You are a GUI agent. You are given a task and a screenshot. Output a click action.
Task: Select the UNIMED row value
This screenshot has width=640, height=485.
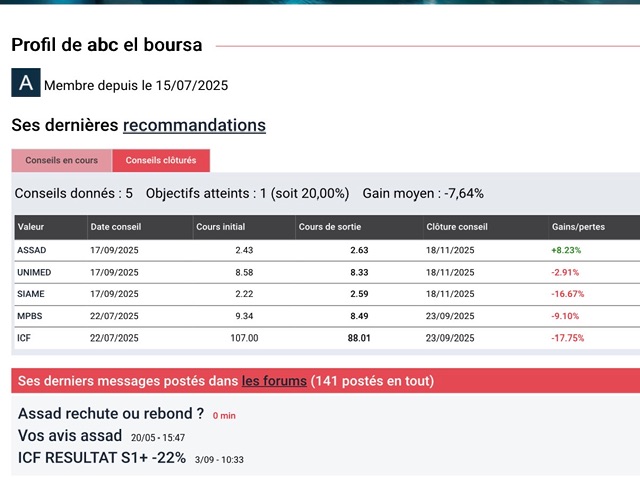coord(34,272)
